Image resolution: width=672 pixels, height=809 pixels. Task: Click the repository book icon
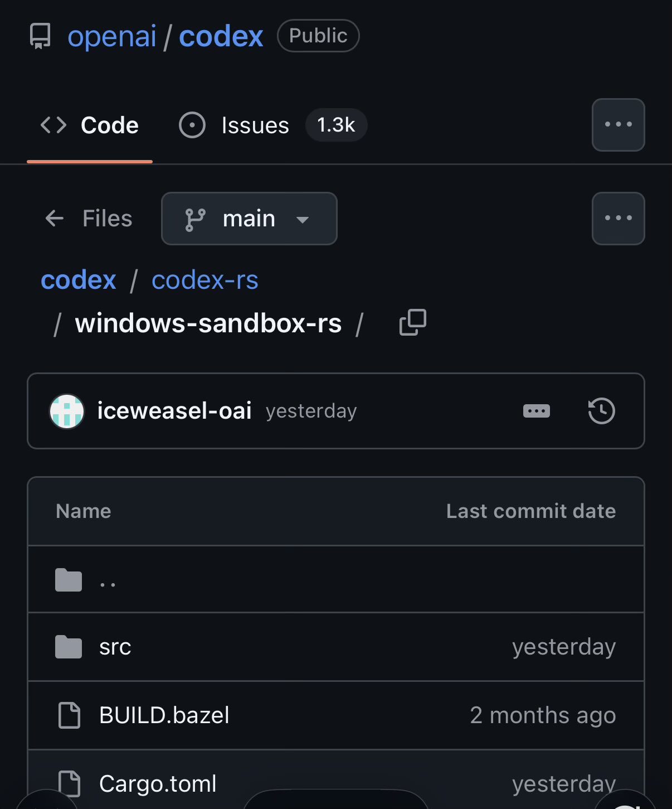(x=40, y=36)
